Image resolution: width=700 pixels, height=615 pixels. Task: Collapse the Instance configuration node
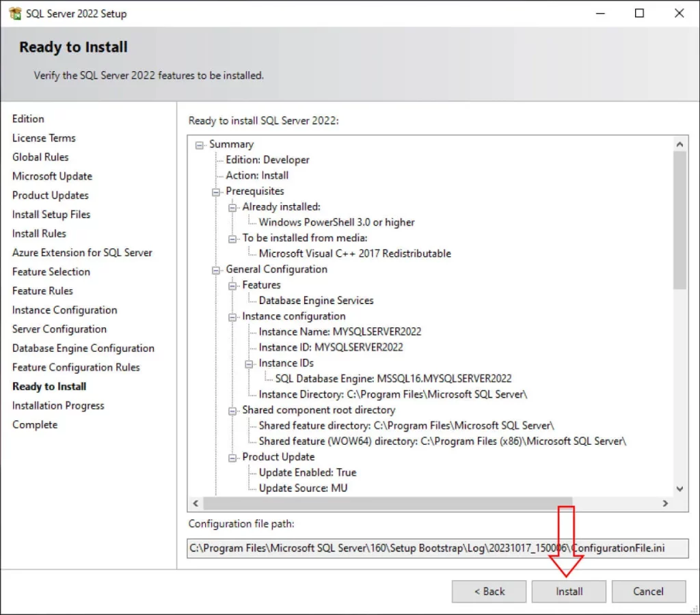coord(232,316)
